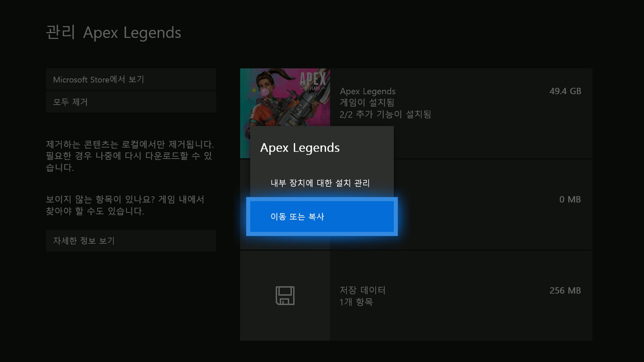The image size is (644, 362).
Task: Select '이동 또는 복사' menu option
Action: pyautogui.click(x=322, y=216)
